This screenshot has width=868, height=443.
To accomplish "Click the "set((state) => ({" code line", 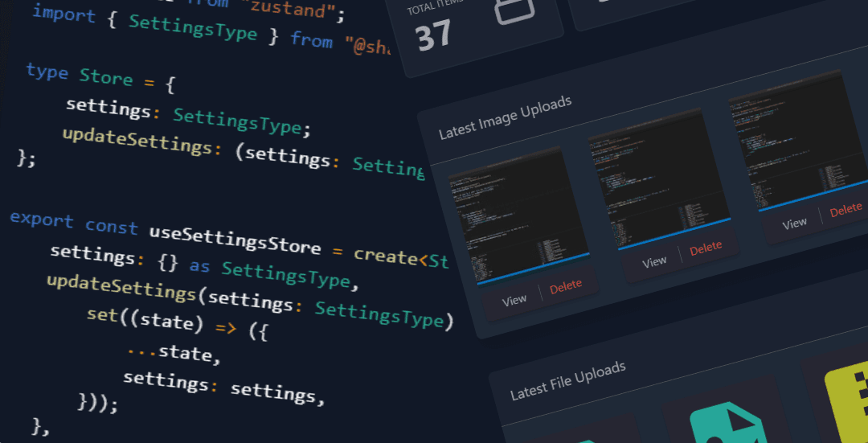I will [x=177, y=324].
